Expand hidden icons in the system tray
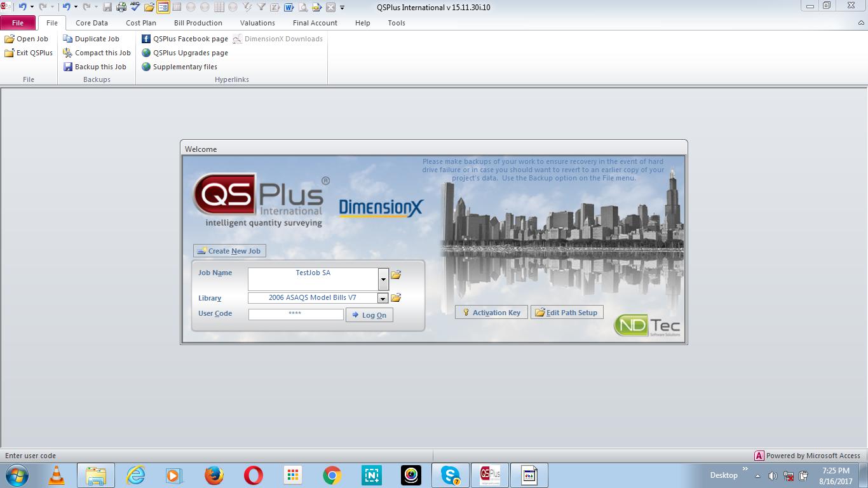The height and width of the screenshot is (488, 868). [757, 475]
